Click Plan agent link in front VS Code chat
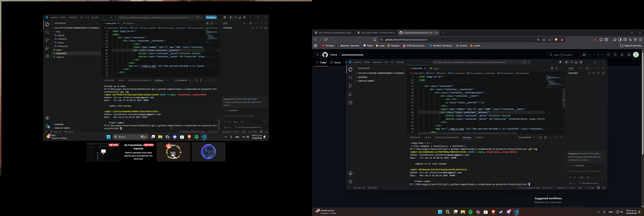The image size is (644, 216). coord(594,154)
